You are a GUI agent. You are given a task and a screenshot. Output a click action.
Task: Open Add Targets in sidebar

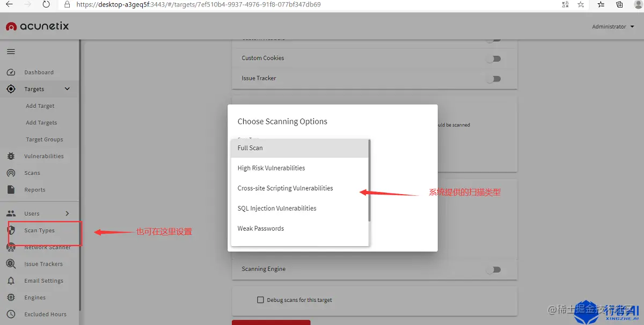point(41,123)
